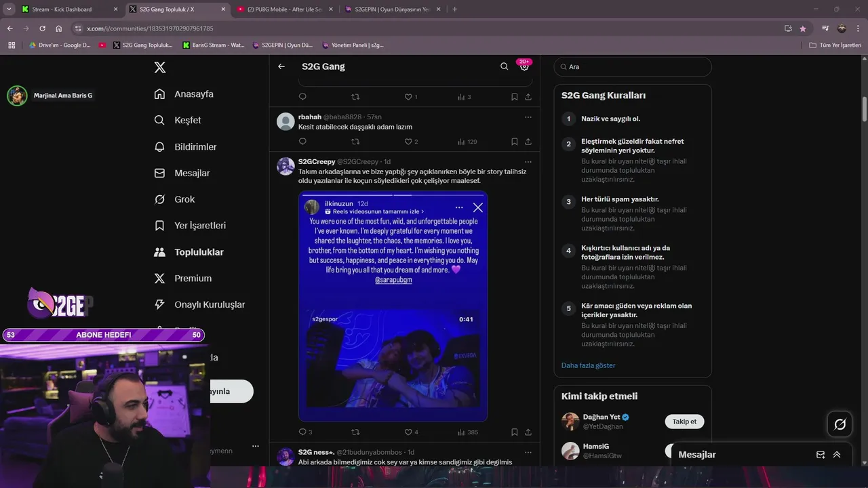The width and height of the screenshot is (868, 488).
Task: Switch to S2GEPIN browser tab
Action: [392, 9]
